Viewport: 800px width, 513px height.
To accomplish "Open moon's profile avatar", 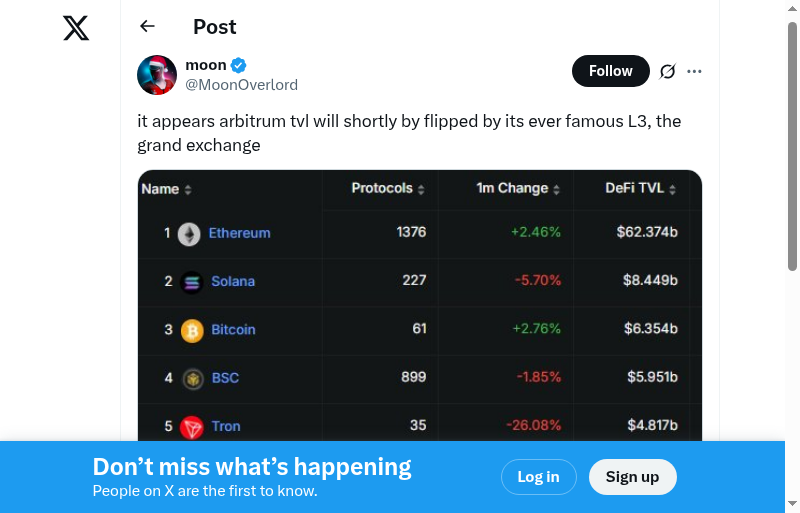I will click(x=157, y=75).
